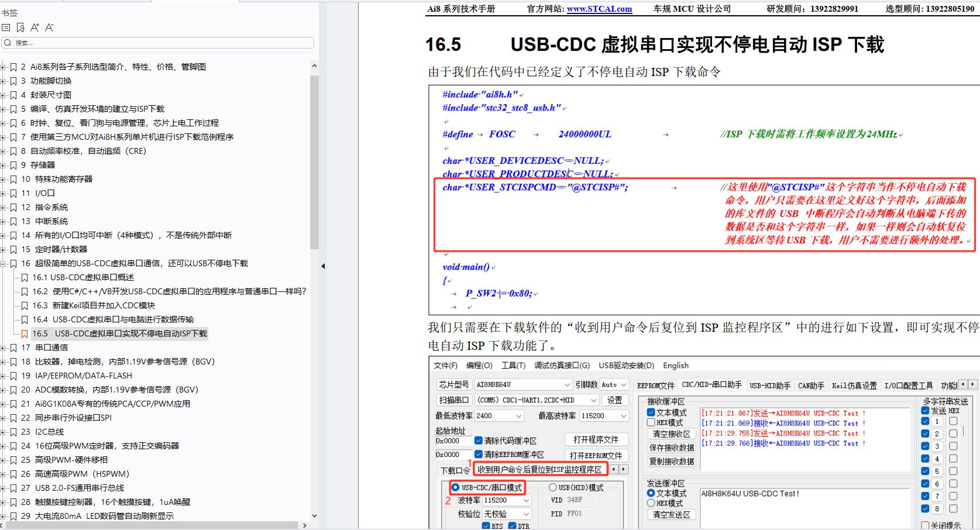Click the bookmark icon for 17 串口通信
Screen dimensions: 980x530
pos(13,347)
